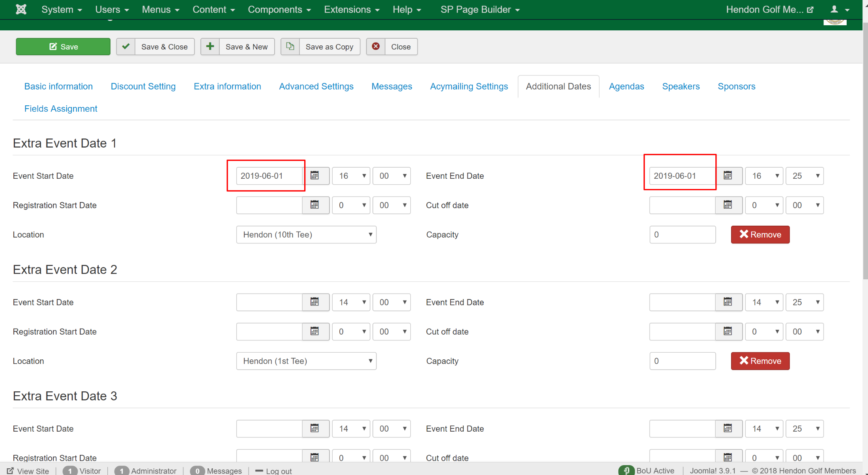868x475 pixels.
Task: Click the green Save button
Action: pos(63,47)
